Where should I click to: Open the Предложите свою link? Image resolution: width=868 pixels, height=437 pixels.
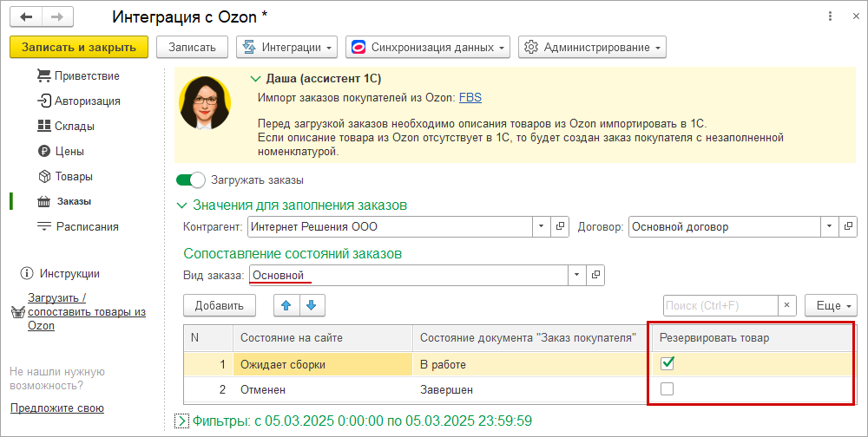57,408
